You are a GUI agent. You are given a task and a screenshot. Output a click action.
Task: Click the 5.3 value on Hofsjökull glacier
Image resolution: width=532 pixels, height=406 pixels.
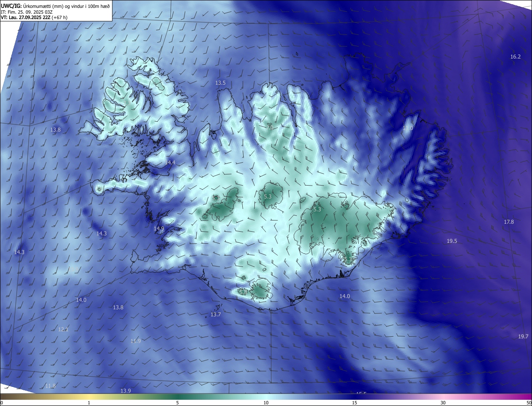(x=268, y=196)
